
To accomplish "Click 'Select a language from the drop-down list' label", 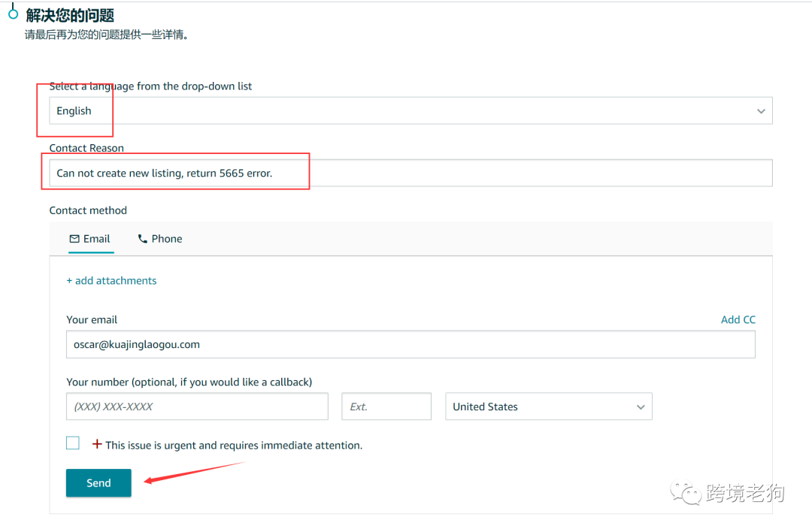I will click(x=150, y=86).
